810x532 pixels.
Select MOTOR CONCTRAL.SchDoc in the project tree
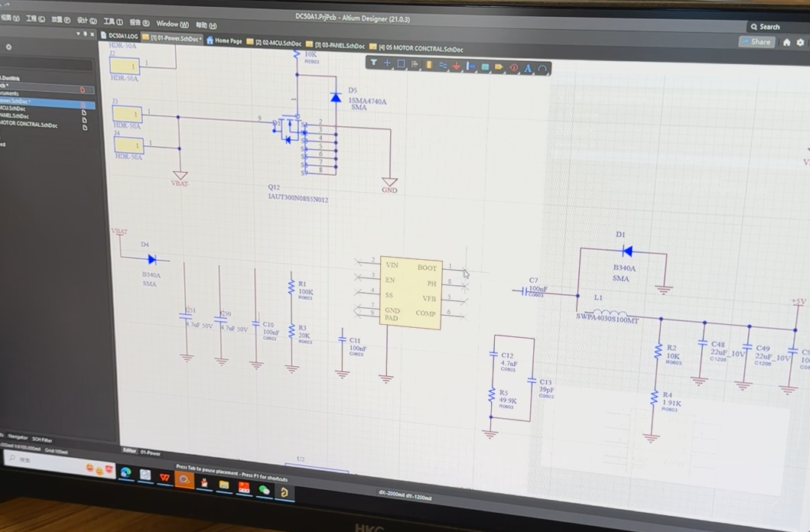[x=28, y=125]
